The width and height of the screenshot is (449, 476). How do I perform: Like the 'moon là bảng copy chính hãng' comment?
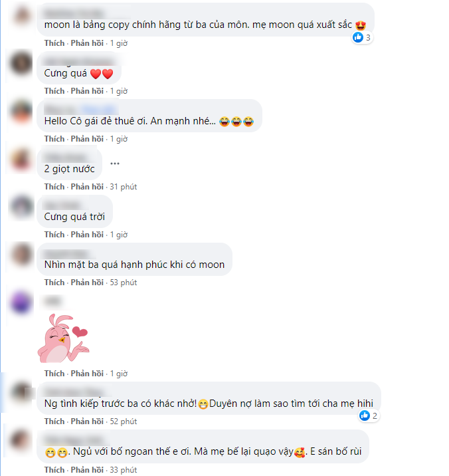(x=54, y=43)
